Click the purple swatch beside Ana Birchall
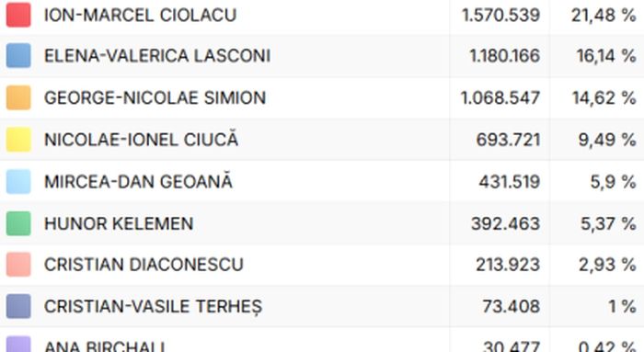 pos(18,345)
